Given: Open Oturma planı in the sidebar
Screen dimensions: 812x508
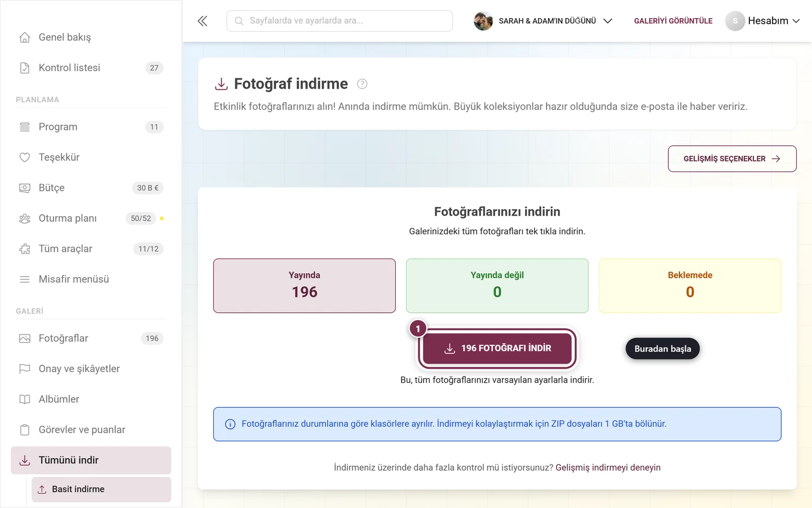Looking at the screenshot, I should [x=91, y=218].
